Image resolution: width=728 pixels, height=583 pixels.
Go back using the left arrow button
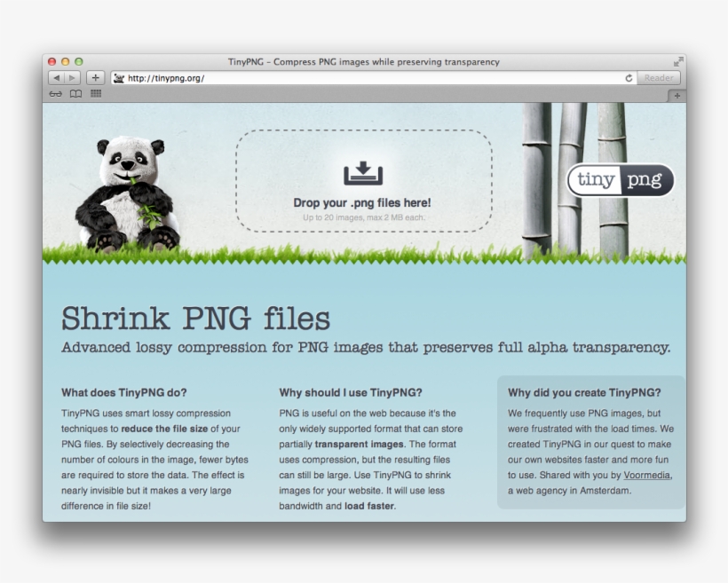point(56,77)
